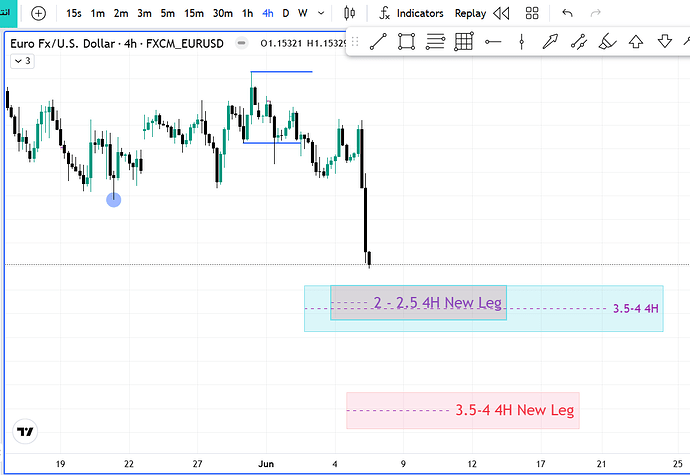Screen dimensions: 690x475
Task: Click the 19 date label on the time axis
Action: coord(60,464)
